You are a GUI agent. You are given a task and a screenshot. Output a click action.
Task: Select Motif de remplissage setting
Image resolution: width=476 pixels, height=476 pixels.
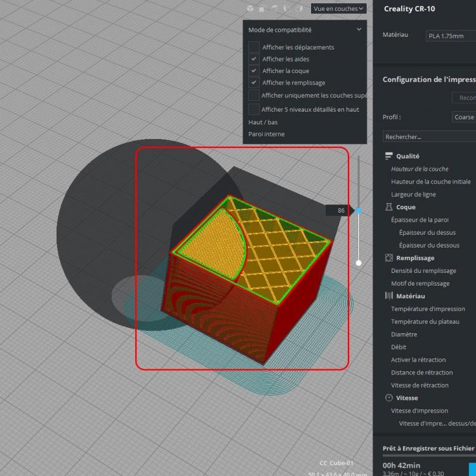point(420,284)
